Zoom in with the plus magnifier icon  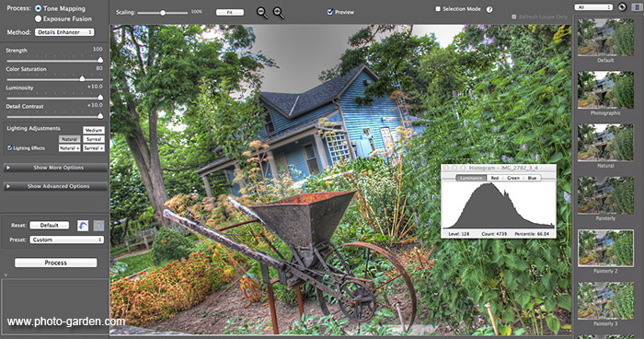click(279, 13)
